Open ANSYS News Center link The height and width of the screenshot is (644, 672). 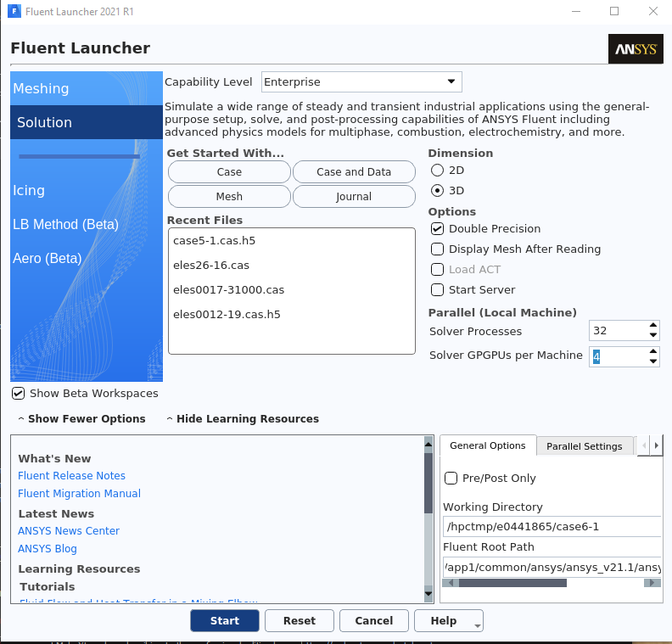69,531
